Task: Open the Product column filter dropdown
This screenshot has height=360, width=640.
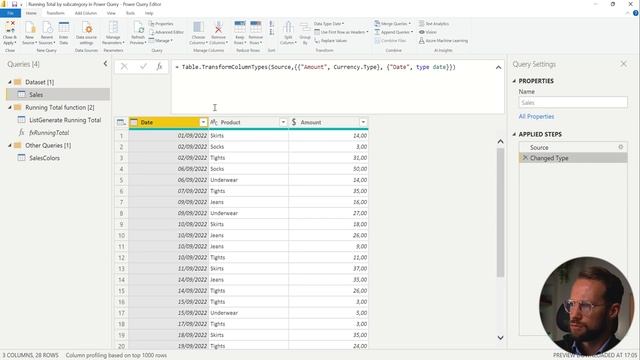Action: pyautogui.click(x=283, y=122)
